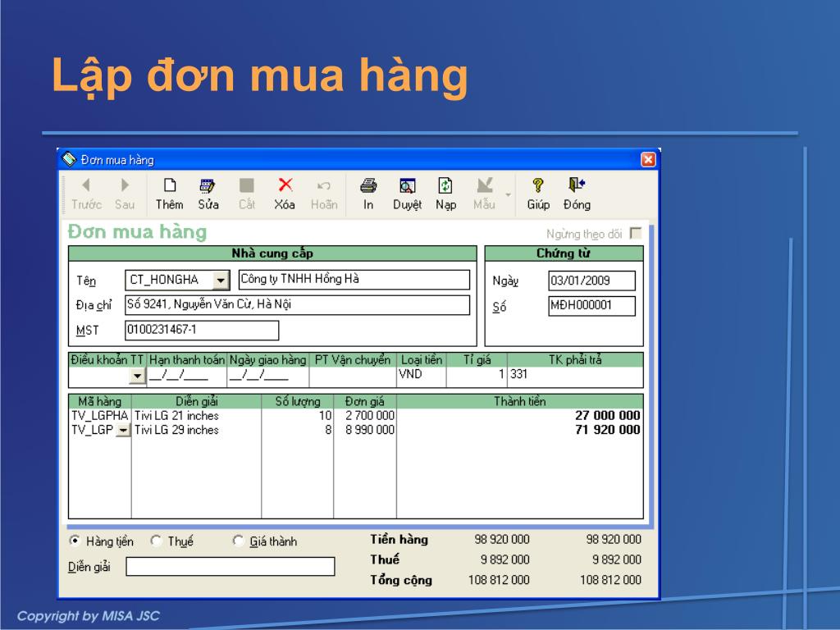The image size is (840, 630).
Task: Select the Thuế radio button
Action: [x=156, y=541]
